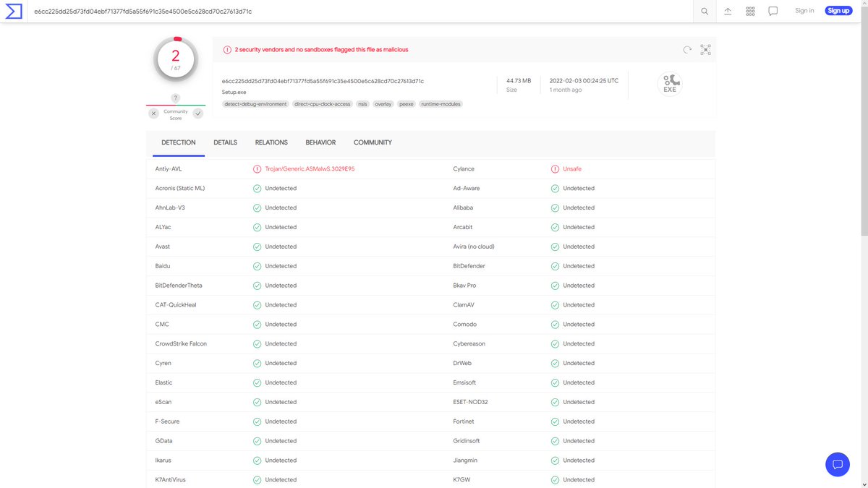
Task: Click Trojan/Generic.ASMalwS.3029E95 detection name
Action: (x=310, y=169)
